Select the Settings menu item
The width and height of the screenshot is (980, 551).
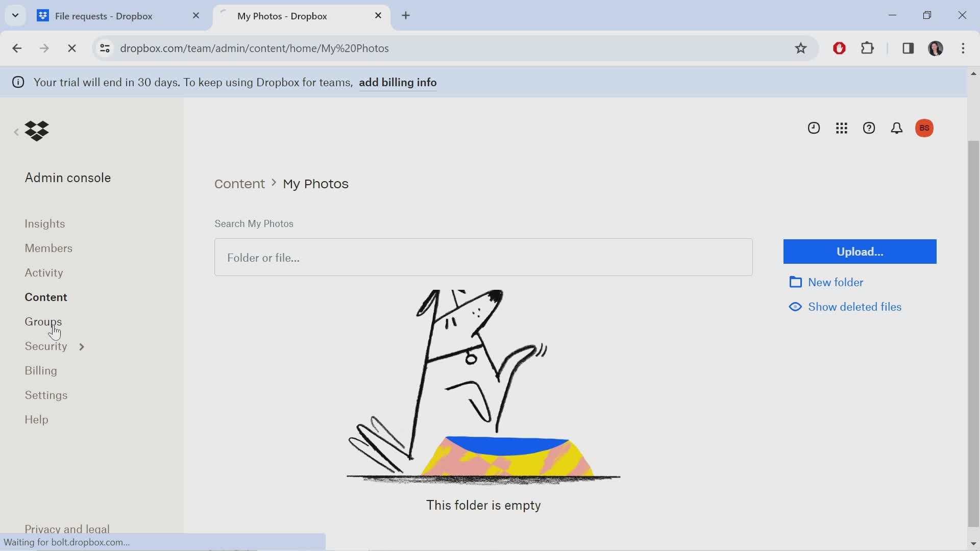coord(46,395)
